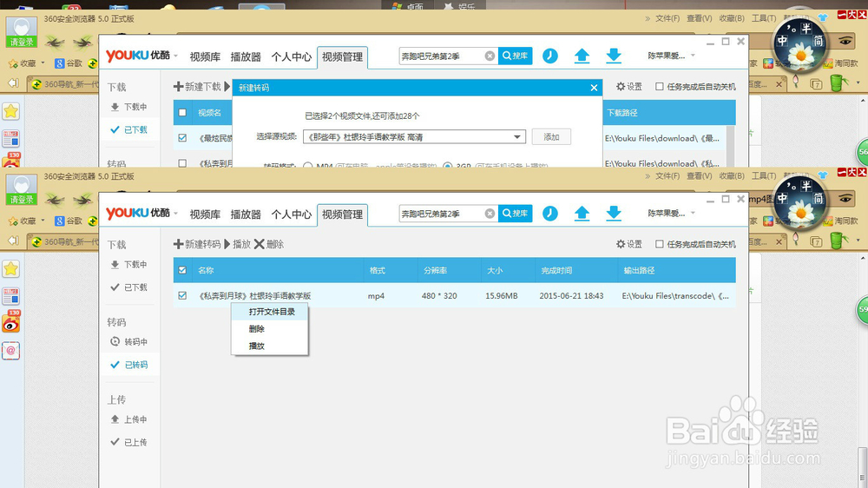Switch to 播放器 tab in the 已转码 window
This screenshot has width=868, height=488.
pos(246,214)
